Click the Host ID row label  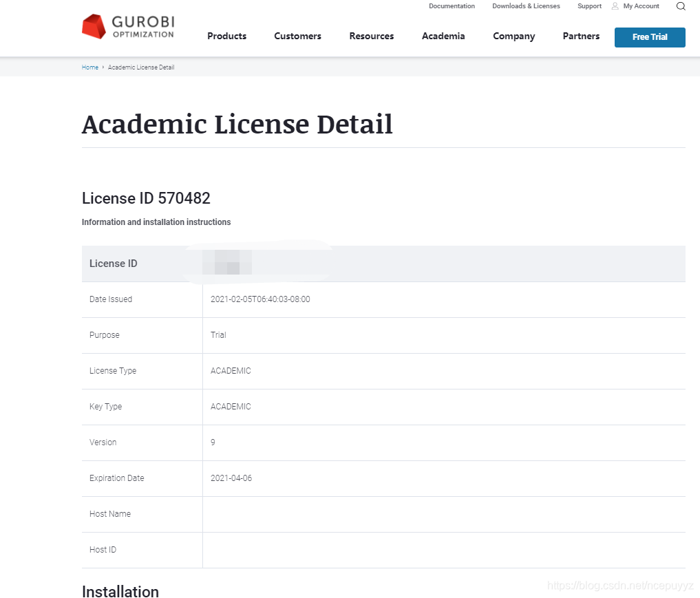103,550
